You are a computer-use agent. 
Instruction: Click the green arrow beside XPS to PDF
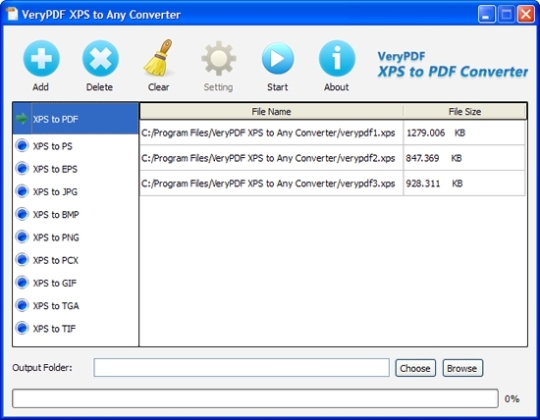(x=21, y=118)
